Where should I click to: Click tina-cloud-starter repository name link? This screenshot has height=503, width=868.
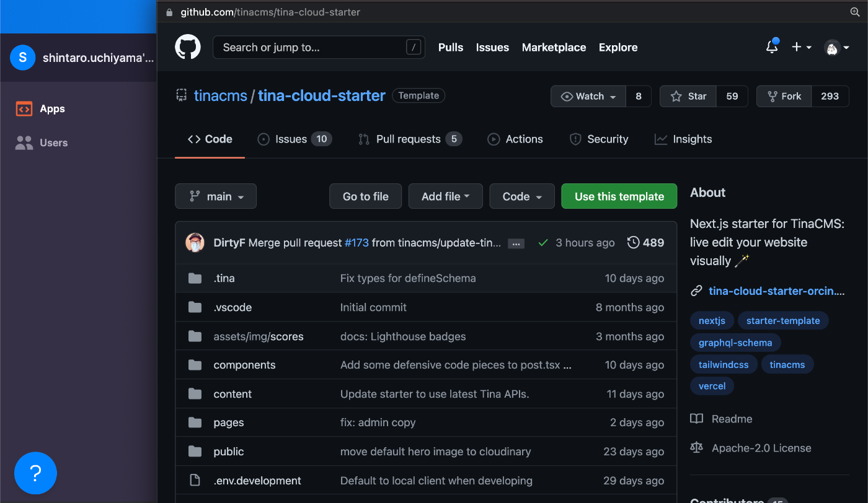tap(322, 96)
